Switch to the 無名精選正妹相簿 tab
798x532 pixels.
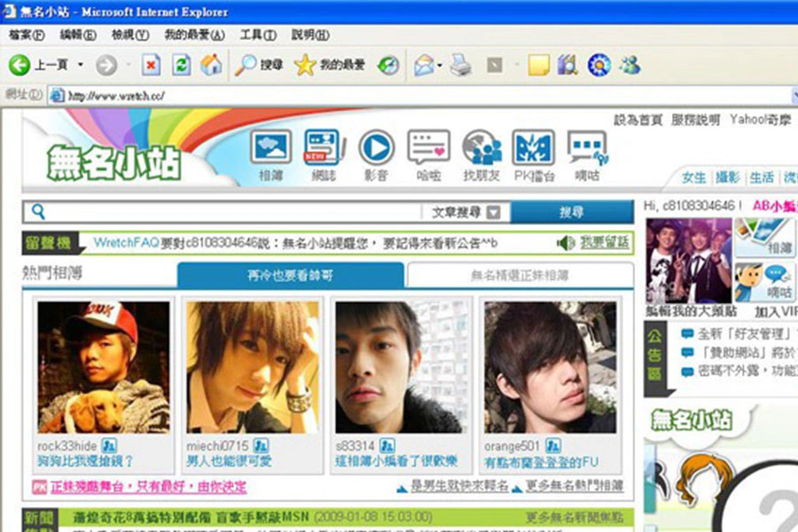(x=520, y=276)
